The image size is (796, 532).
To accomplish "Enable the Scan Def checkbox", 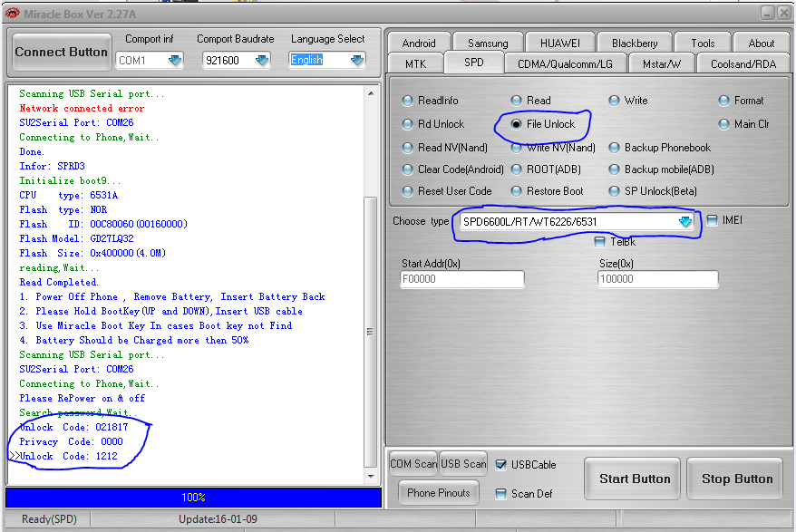I will [500, 493].
